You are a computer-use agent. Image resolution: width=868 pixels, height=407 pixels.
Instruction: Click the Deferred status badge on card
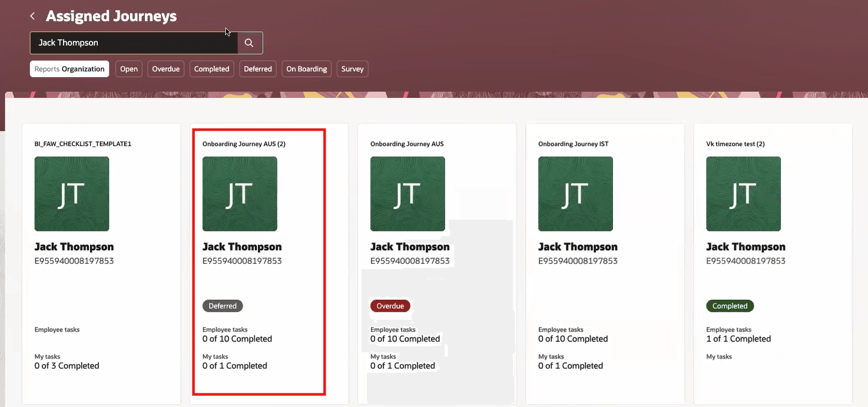(223, 306)
